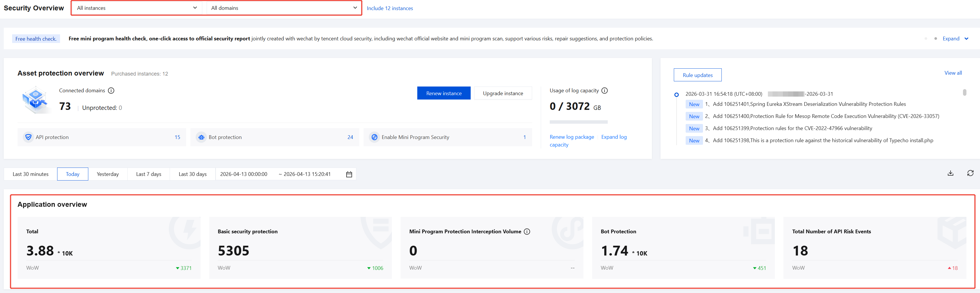Click info icon beside Connected domains
980x293 pixels.
(111, 91)
